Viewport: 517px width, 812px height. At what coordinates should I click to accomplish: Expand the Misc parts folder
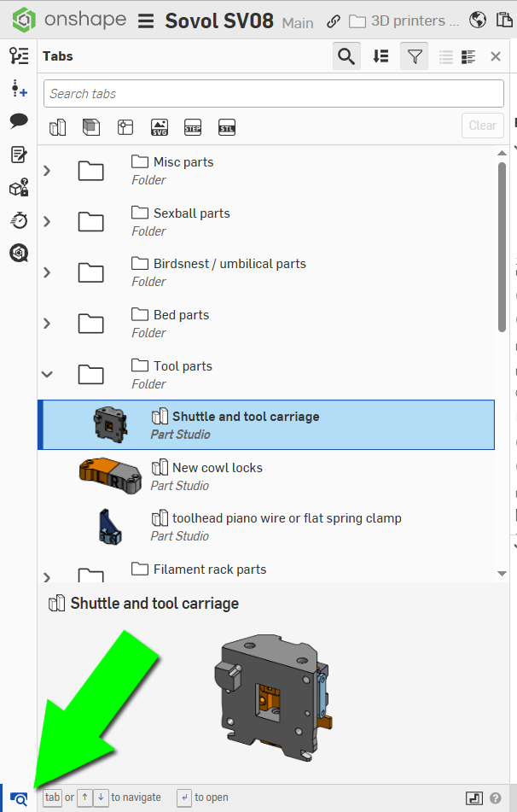(x=47, y=171)
